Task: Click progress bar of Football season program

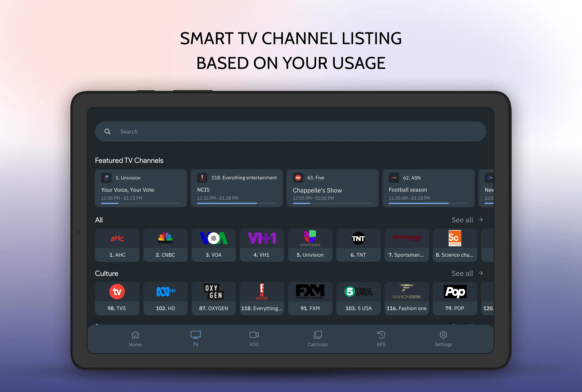Action: [429, 203]
